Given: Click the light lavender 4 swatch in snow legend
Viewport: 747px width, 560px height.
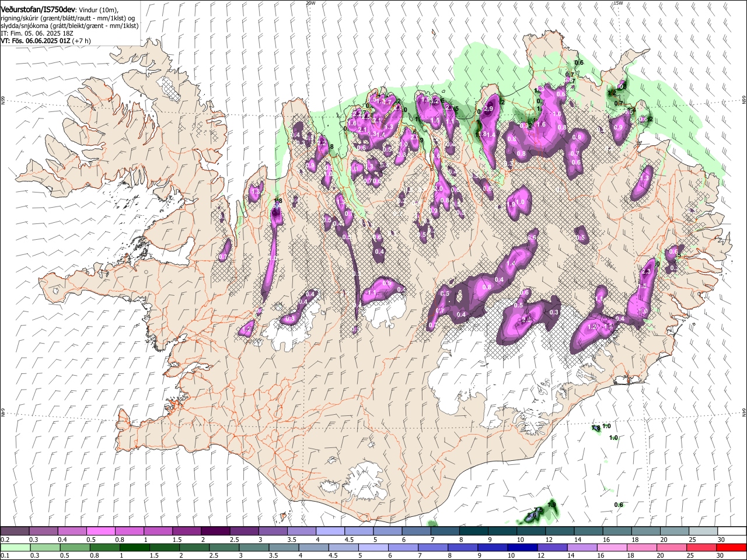Looking at the screenshot, I should pos(330,531).
